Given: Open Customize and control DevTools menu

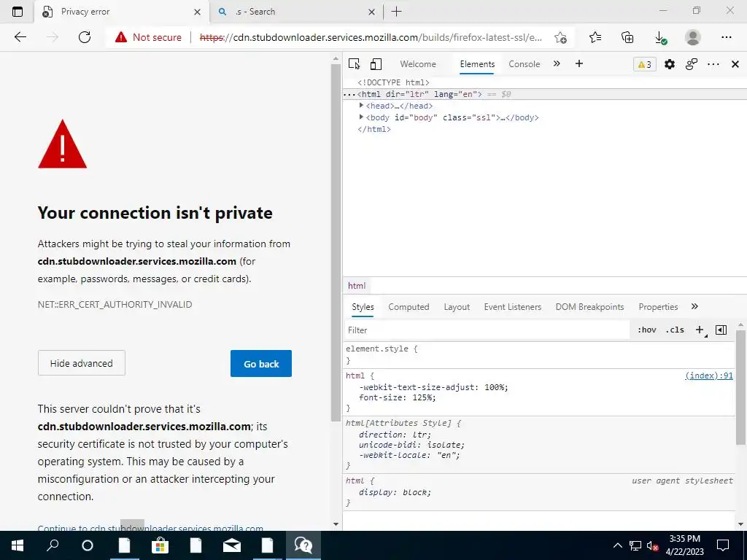Looking at the screenshot, I should [713, 64].
